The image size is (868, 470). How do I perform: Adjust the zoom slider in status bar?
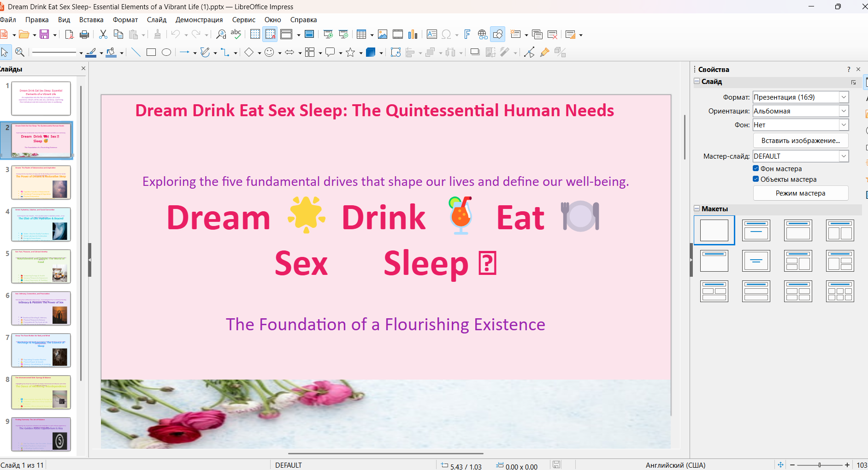tap(820, 465)
